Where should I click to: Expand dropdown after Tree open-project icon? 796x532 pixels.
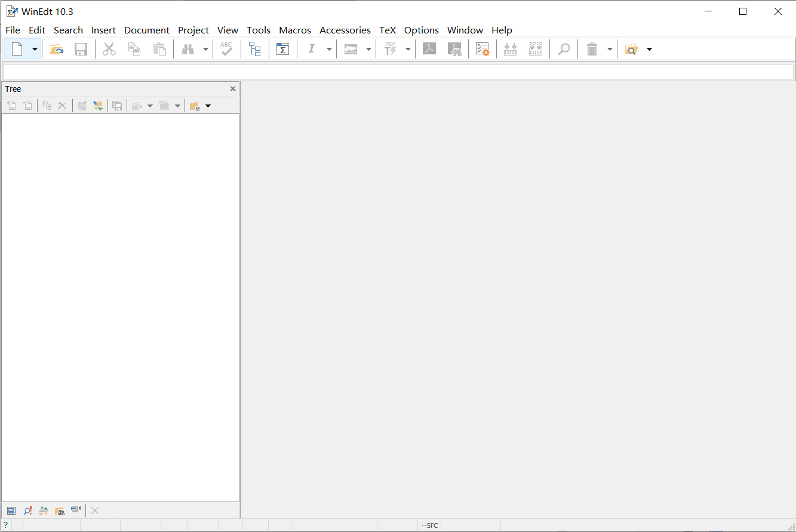(150, 106)
